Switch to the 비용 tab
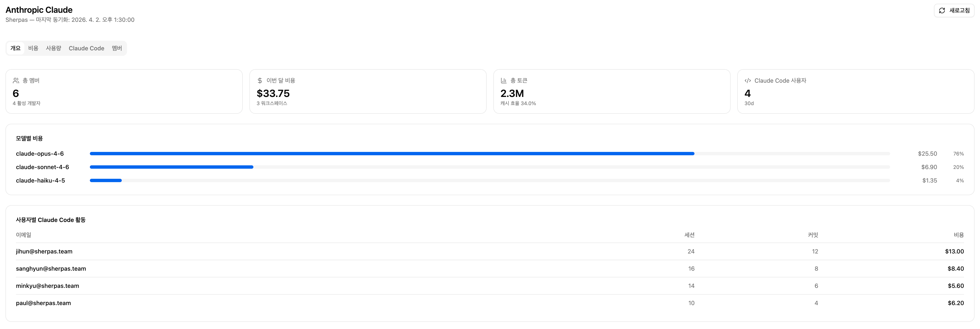The height and width of the screenshot is (329, 980). coord(33,48)
